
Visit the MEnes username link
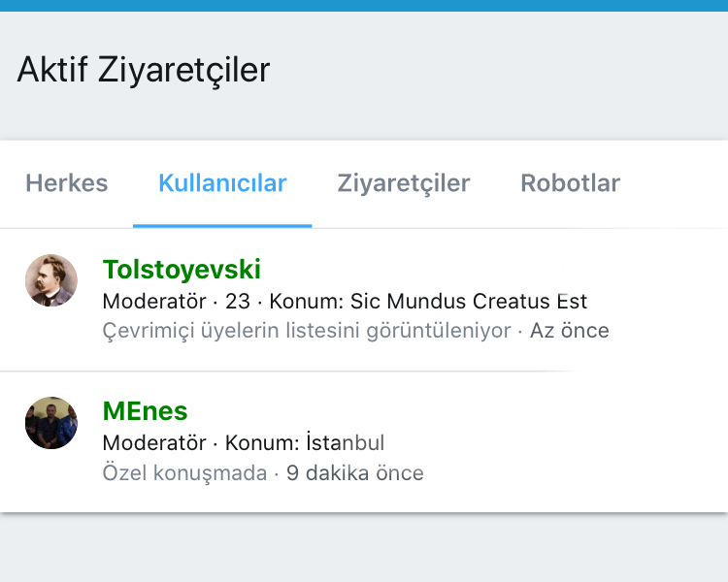tap(145, 411)
